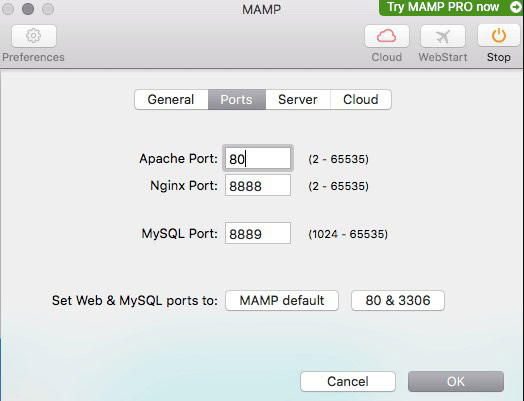Set ports to MAMP default
Viewport: 524px width, 401px height.
point(282,300)
